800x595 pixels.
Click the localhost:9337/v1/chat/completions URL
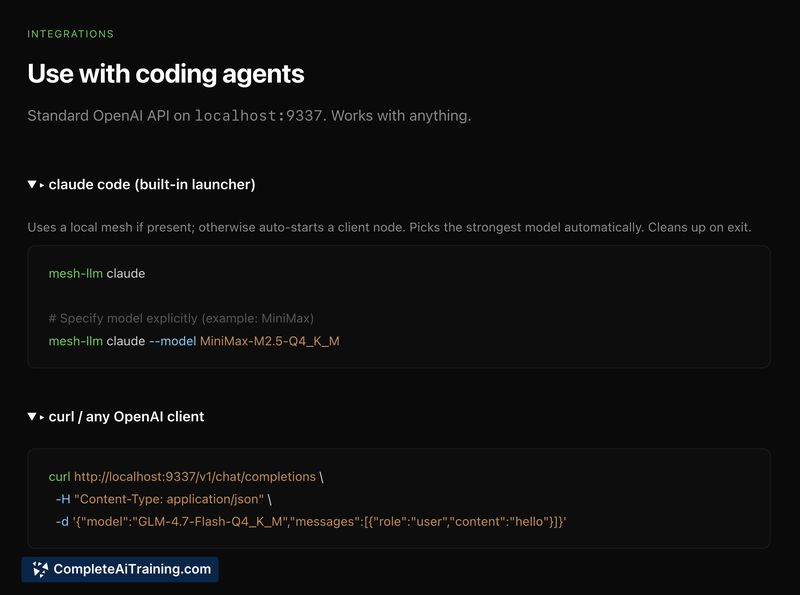click(195, 477)
